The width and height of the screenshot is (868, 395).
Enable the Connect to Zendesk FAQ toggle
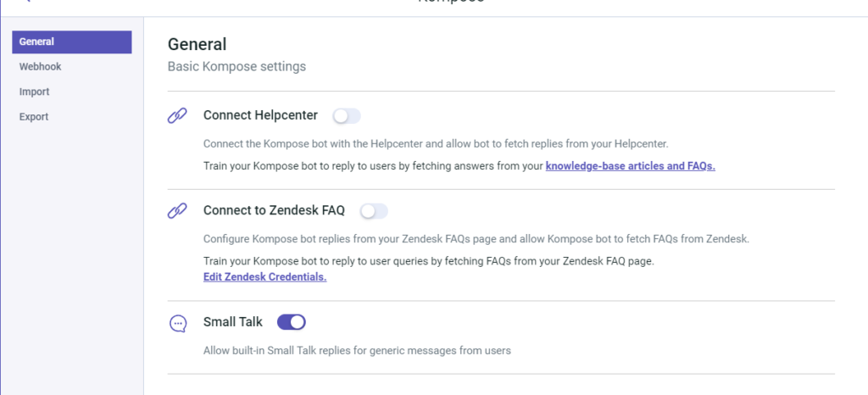(374, 211)
